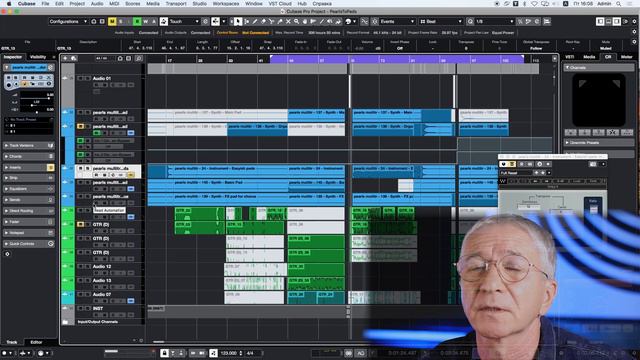Switch to the Media tab in right zone
Image resolution: width=640 pixels, height=360 pixels.
coord(589,57)
